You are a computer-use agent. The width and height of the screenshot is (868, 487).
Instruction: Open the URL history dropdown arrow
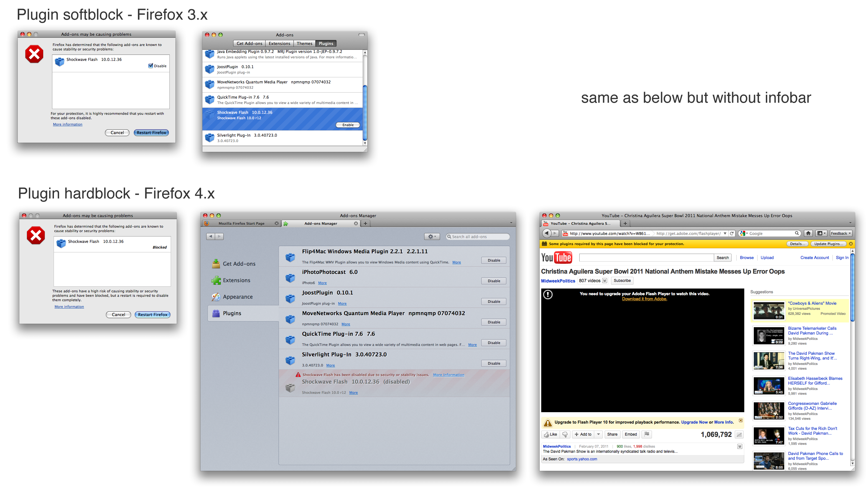tap(725, 233)
